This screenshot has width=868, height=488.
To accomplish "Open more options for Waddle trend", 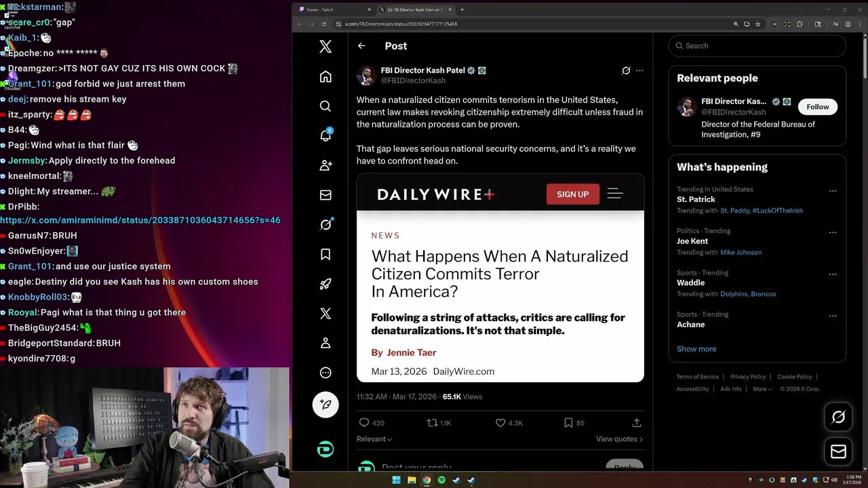I will [833, 274].
